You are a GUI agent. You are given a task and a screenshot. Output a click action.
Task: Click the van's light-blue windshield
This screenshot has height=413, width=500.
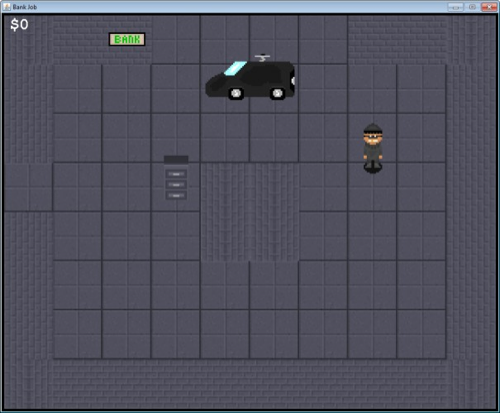(235, 68)
